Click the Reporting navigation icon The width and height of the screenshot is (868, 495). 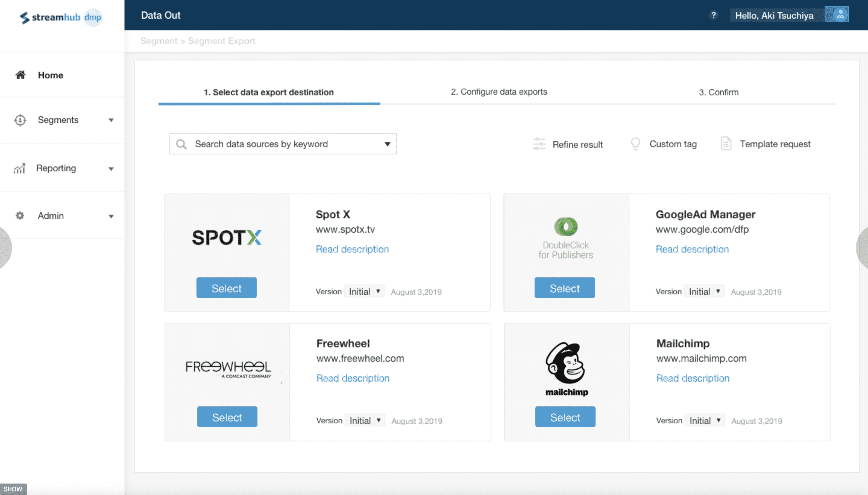pos(19,168)
